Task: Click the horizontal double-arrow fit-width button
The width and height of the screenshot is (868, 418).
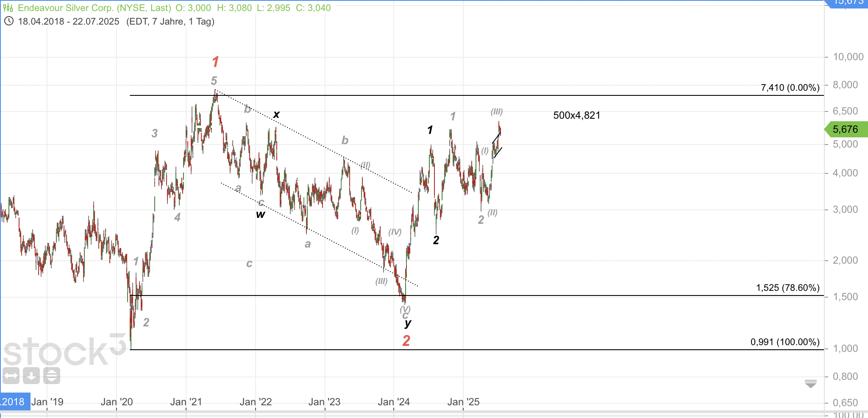Action: (x=11, y=376)
